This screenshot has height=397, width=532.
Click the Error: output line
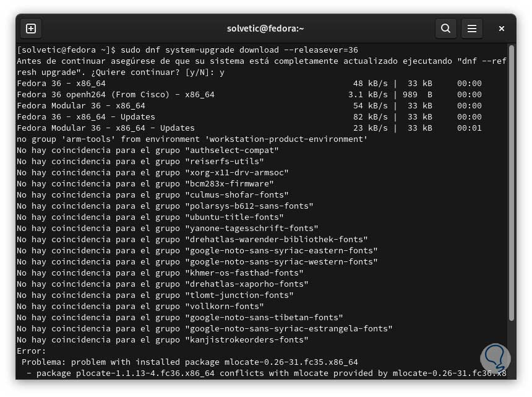point(32,351)
